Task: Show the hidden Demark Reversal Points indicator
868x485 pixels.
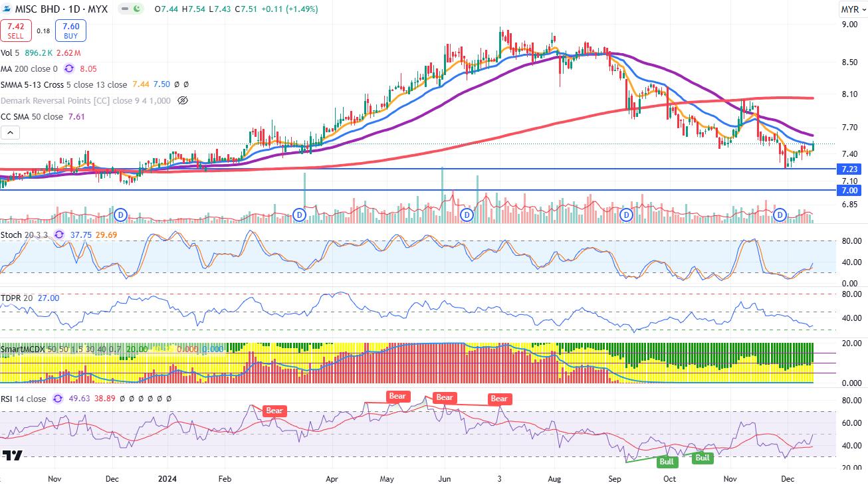Action: (x=183, y=100)
